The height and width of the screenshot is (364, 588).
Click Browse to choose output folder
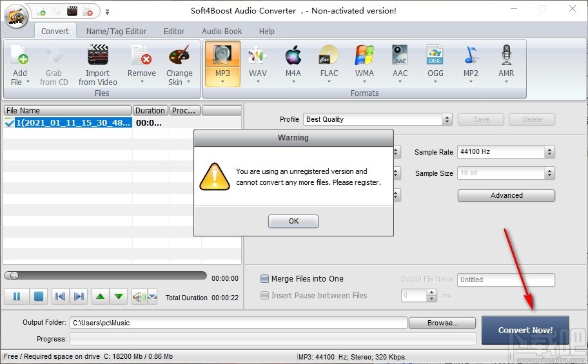coord(442,323)
